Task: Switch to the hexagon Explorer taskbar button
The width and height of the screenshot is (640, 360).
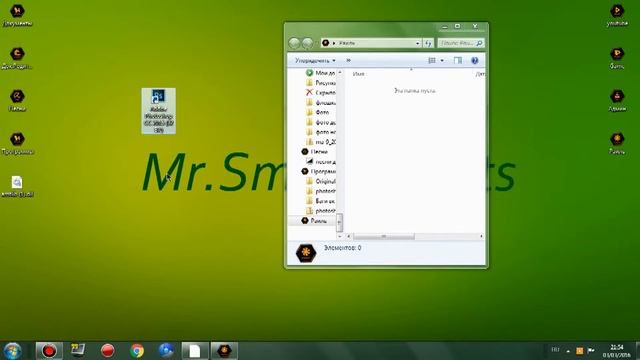Action: coord(224,351)
